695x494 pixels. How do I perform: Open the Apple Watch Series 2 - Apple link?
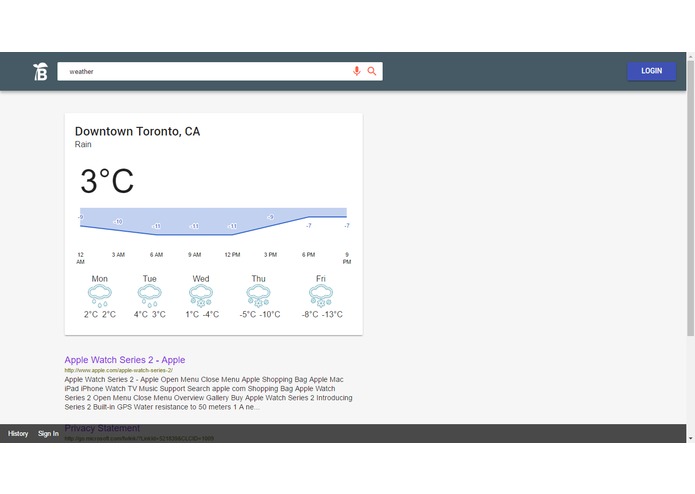pyautogui.click(x=125, y=360)
